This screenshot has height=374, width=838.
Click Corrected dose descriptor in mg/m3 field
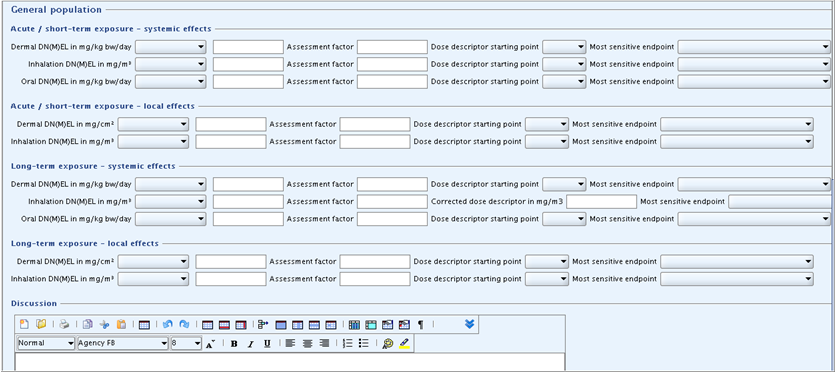click(x=602, y=201)
